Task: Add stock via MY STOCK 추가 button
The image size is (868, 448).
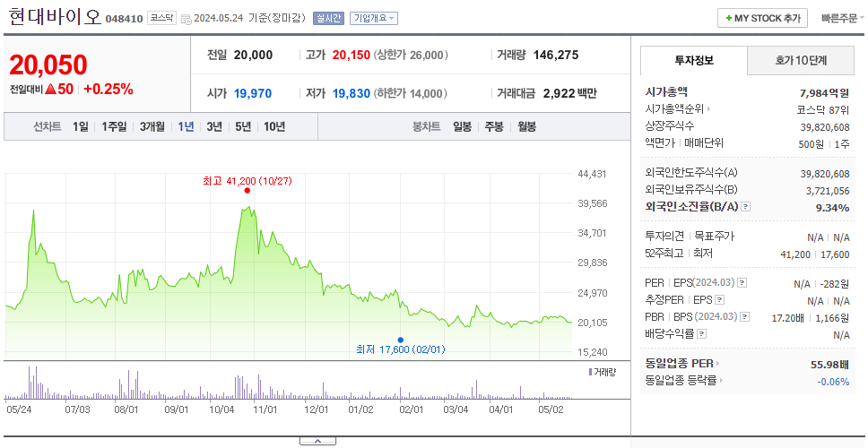Action: pos(763,18)
